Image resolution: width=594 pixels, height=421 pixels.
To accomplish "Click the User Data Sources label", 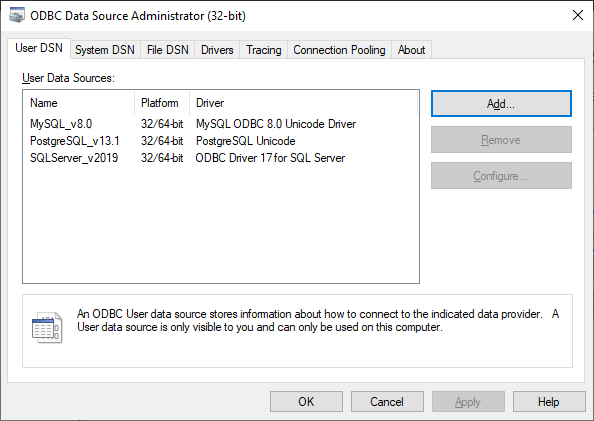I will (69, 78).
